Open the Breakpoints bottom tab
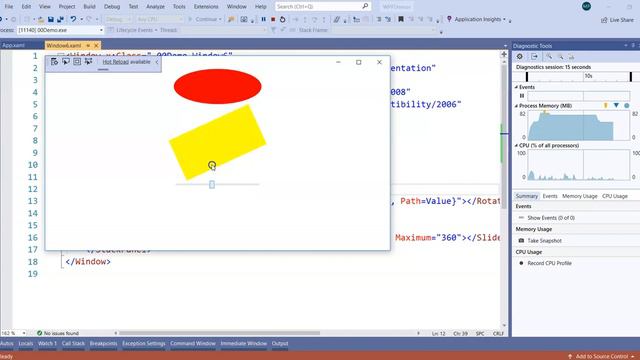 103,344
